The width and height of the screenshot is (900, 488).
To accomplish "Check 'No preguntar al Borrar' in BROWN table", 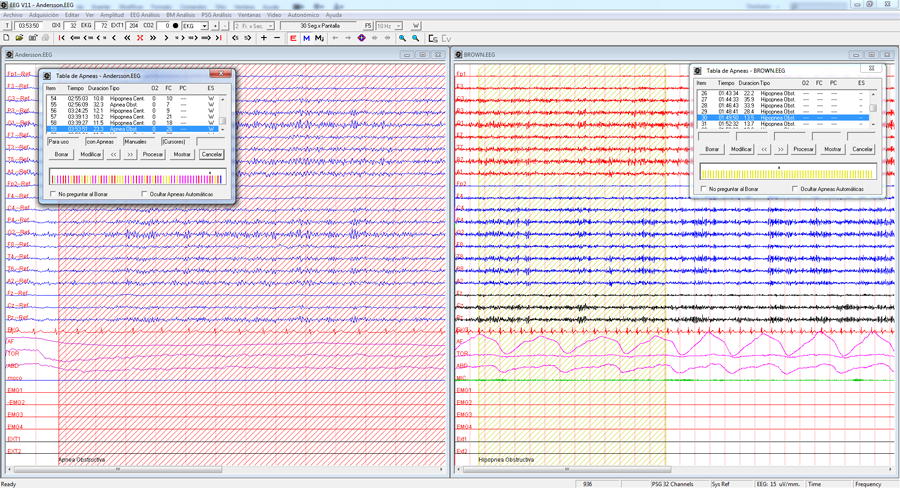I will 704,189.
